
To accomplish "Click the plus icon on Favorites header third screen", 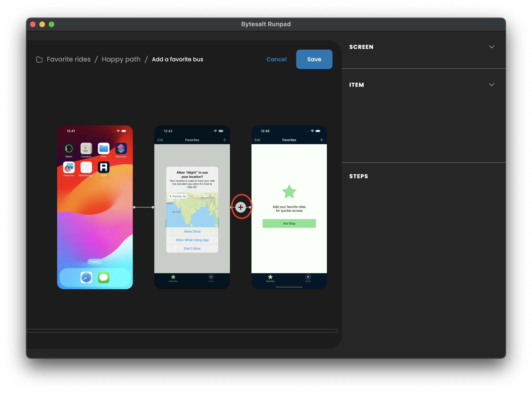I will pyautogui.click(x=322, y=140).
